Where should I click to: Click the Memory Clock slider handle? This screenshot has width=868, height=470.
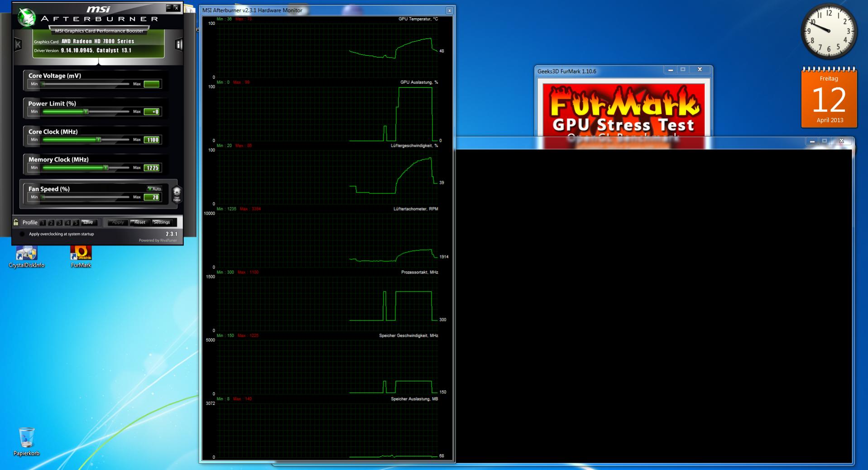pyautogui.click(x=106, y=168)
